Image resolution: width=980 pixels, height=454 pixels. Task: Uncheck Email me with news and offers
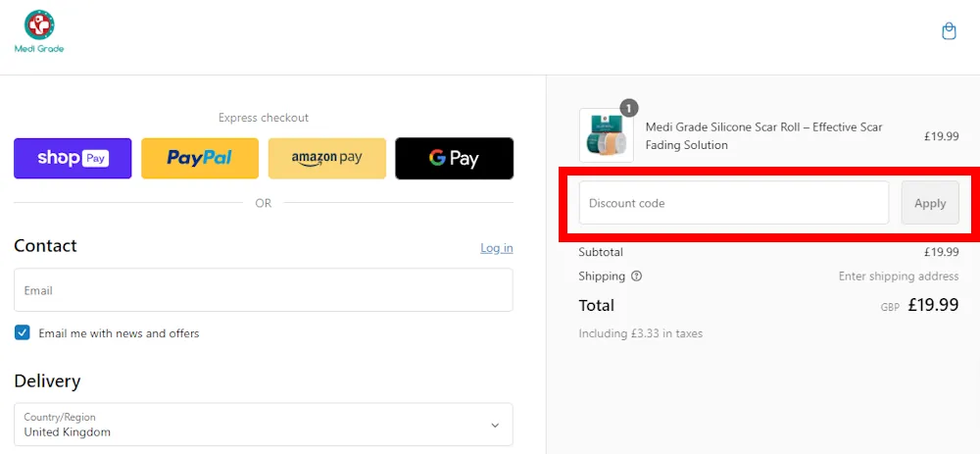point(22,332)
